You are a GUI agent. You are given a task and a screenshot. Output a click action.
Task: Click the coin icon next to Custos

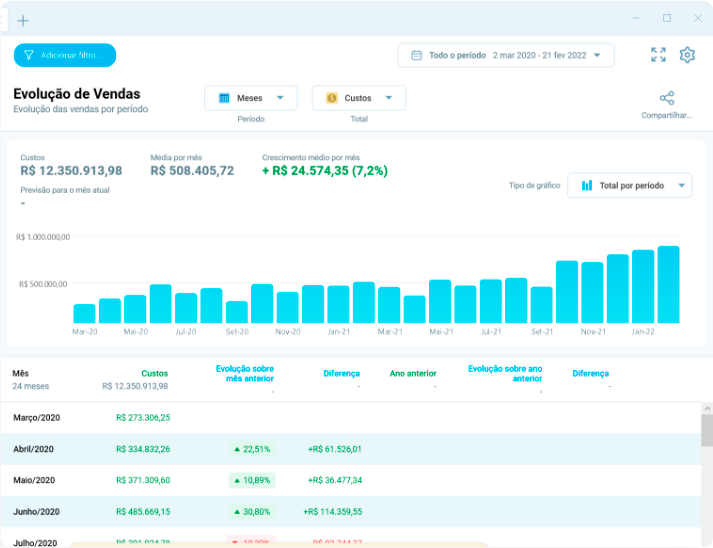tap(332, 98)
